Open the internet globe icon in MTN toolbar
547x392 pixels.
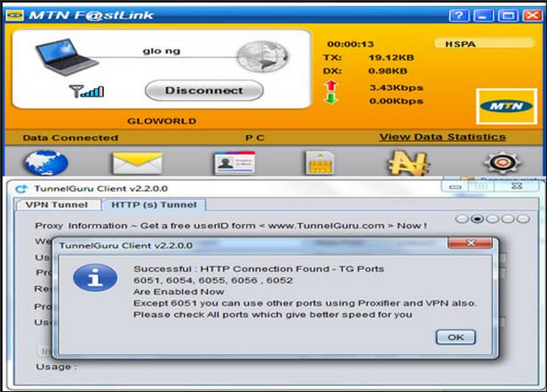46,163
